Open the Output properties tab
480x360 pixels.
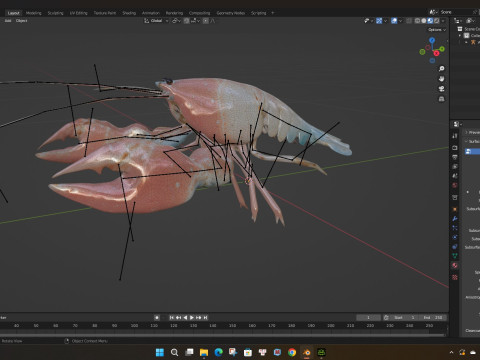[x=455, y=157]
